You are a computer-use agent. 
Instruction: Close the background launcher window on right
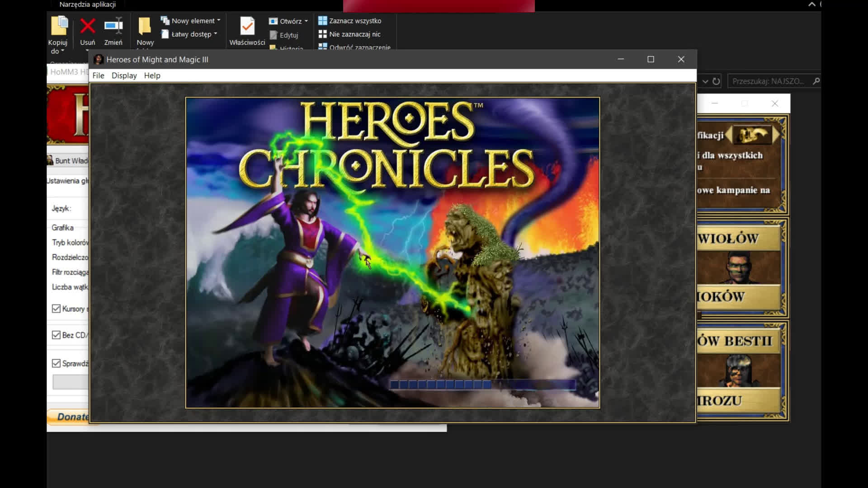pos(775,103)
